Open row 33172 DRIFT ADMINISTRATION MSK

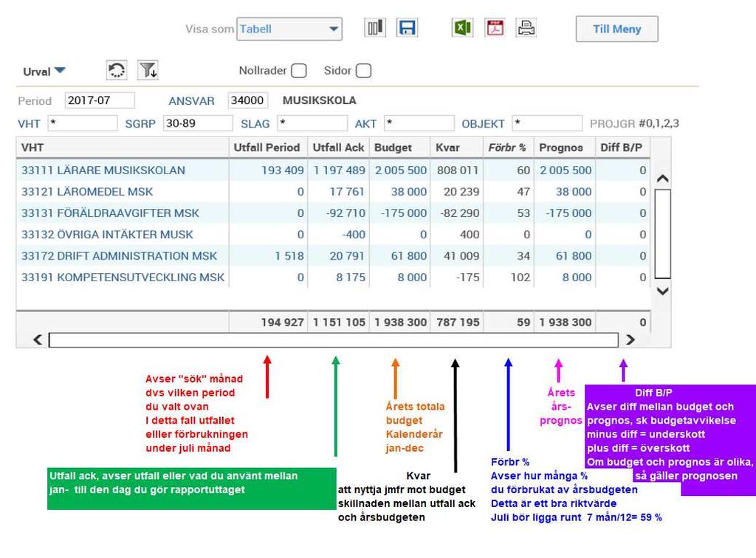[119, 256]
